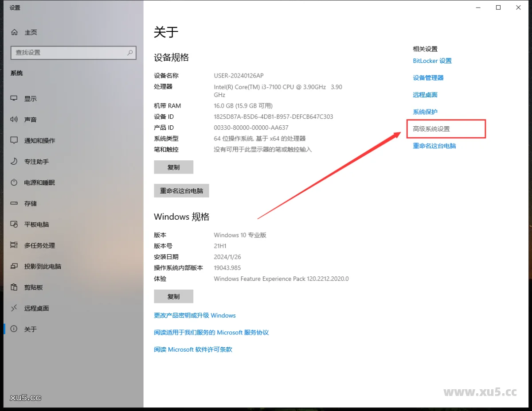Click change product key or upgrade Windows

pyautogui.click(x=195, y=315)
